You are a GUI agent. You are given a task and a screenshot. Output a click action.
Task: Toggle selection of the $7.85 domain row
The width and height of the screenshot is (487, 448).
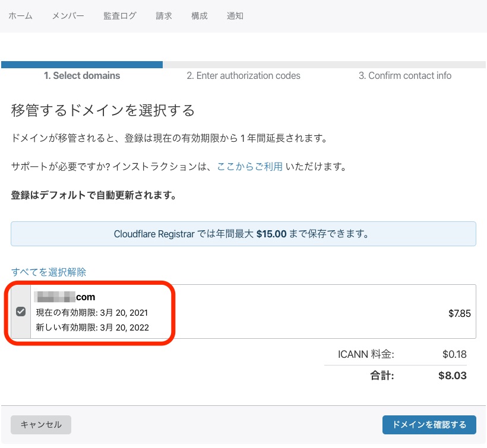[20, 310]
